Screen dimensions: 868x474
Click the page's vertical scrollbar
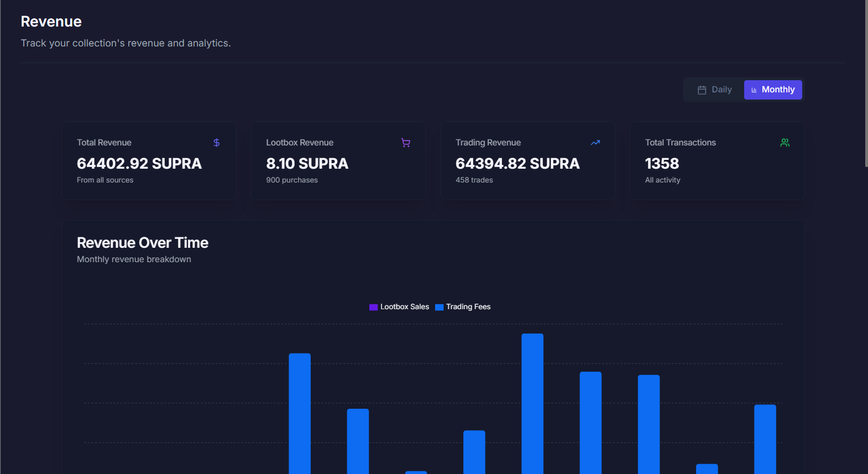pyautogui.click(x=866, y=83)
